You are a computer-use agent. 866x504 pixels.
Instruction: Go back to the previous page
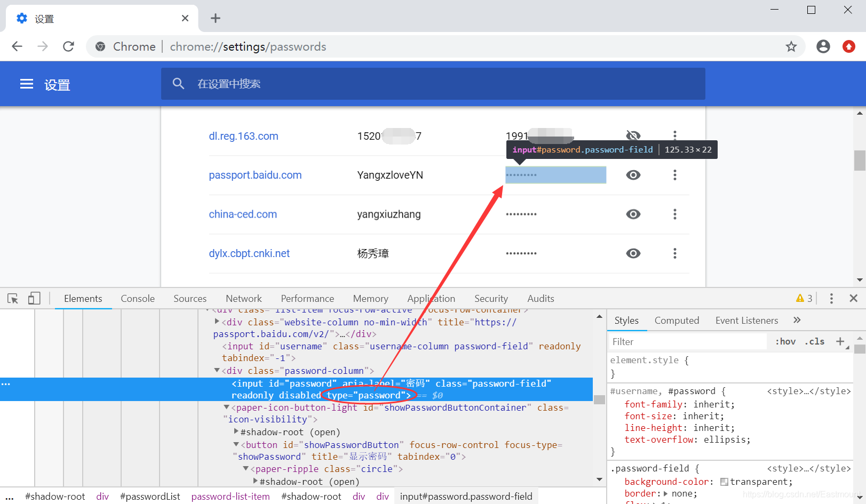click(17, 47)
